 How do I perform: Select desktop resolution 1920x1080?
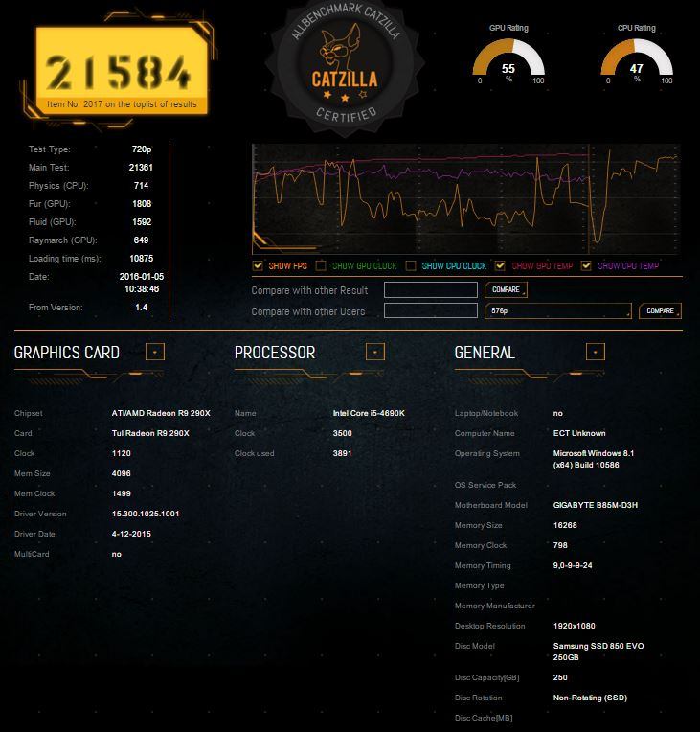coord(574,626)
